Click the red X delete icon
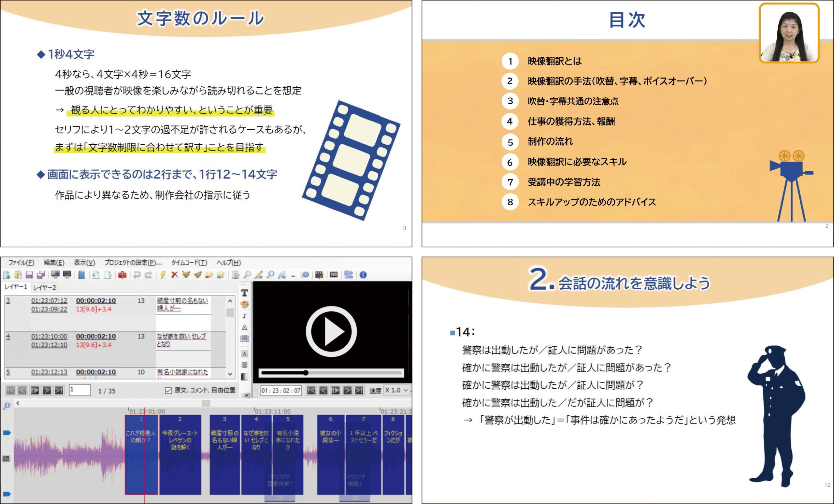834x504 pixels. tap(175, 275)
